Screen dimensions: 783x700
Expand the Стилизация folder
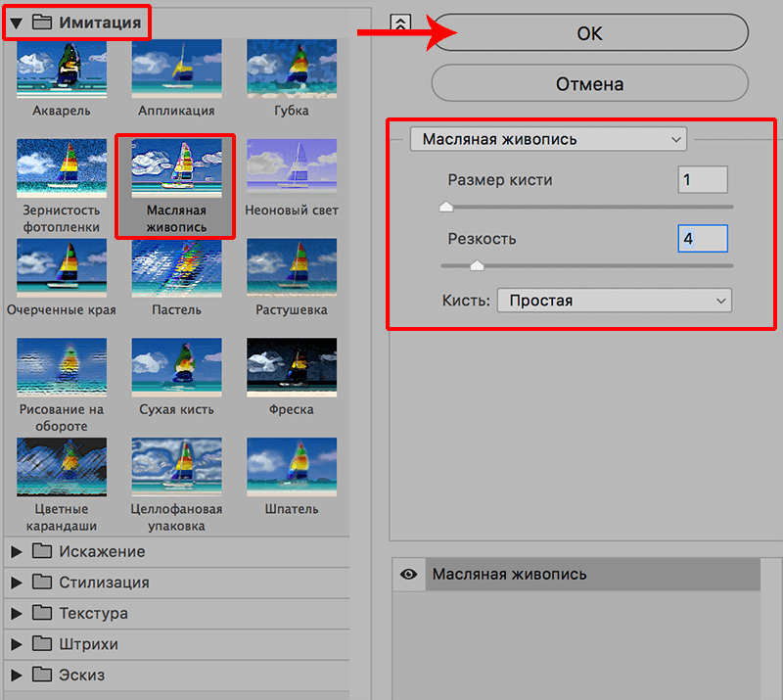click(x=17, y=583)
